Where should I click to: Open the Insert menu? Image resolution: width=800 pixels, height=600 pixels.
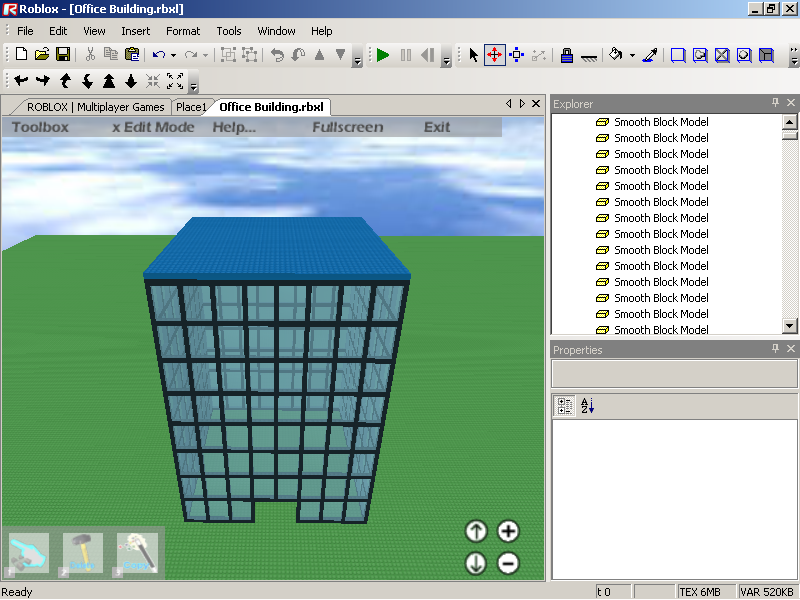click(x=136, y=31)
